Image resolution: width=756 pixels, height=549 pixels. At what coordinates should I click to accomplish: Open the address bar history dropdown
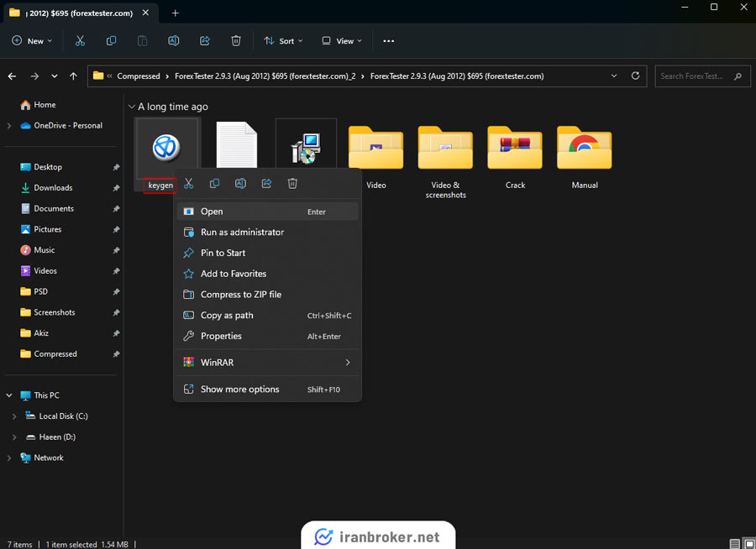point(614,76)
